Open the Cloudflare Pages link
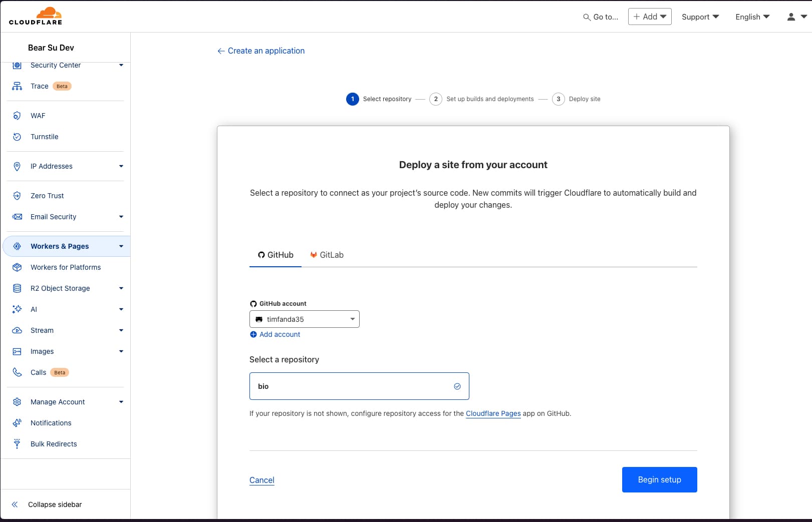Image resolution: width=812 pixels, height=522 pixels. (493, 413)
